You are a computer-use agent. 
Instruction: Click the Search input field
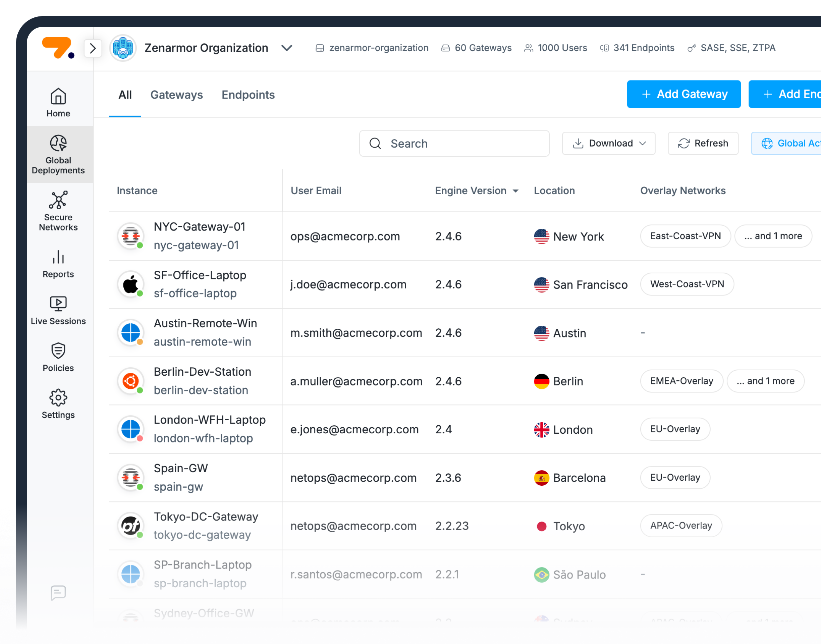point(454,144)
